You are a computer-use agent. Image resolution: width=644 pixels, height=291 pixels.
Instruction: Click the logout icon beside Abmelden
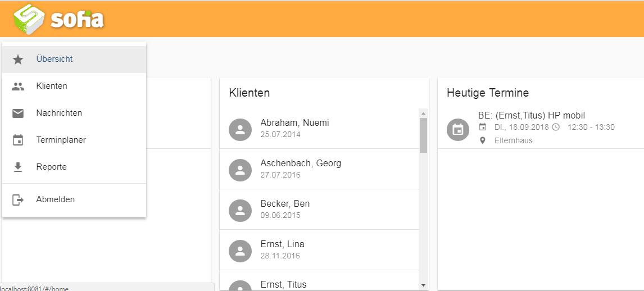pos(18,200)
